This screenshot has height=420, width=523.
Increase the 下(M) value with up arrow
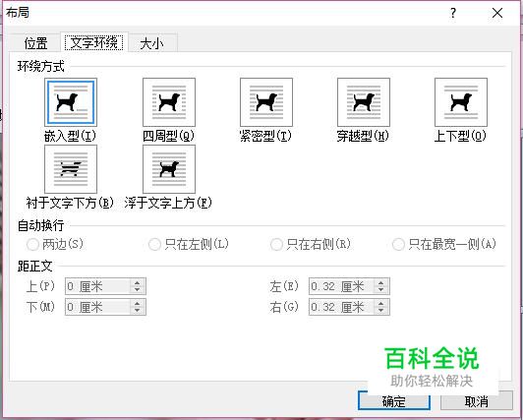[x=137, y=303]
